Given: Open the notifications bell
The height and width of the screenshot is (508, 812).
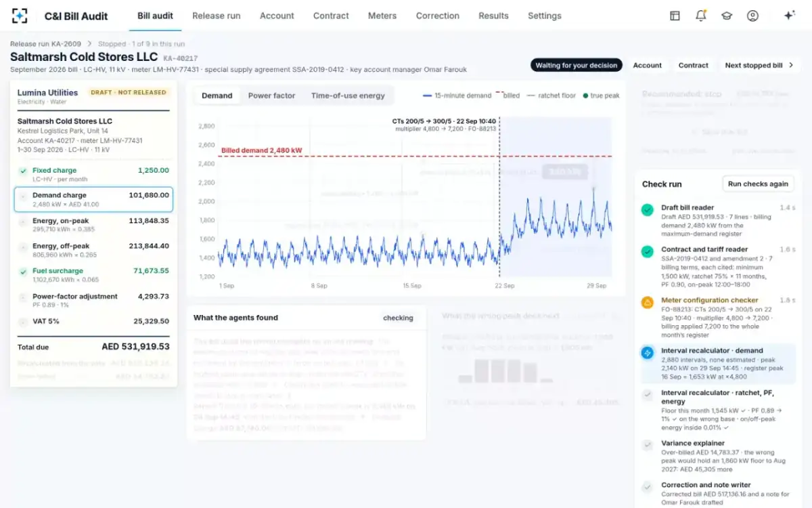Looking at the screenshot, I should (x=701, y=16).
